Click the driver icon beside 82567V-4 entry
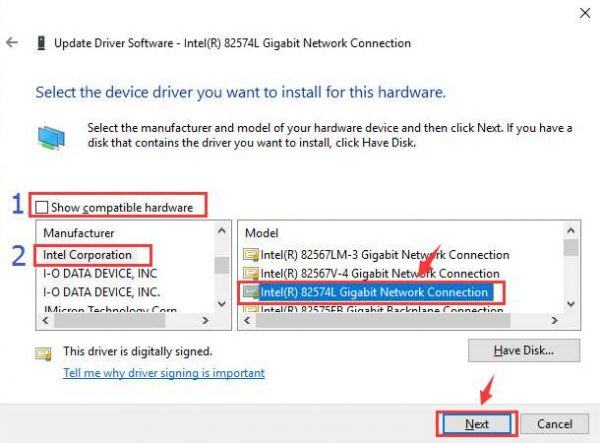 point(251,273)
